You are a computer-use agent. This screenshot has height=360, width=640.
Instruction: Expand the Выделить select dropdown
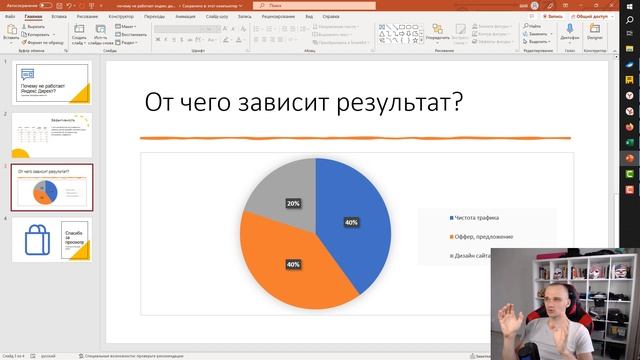(x=536, y=42)
